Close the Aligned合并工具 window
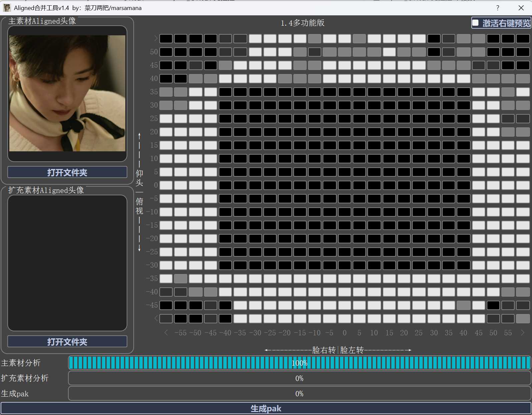The width and height of the screenshot is (532, 415). point(521,8)
